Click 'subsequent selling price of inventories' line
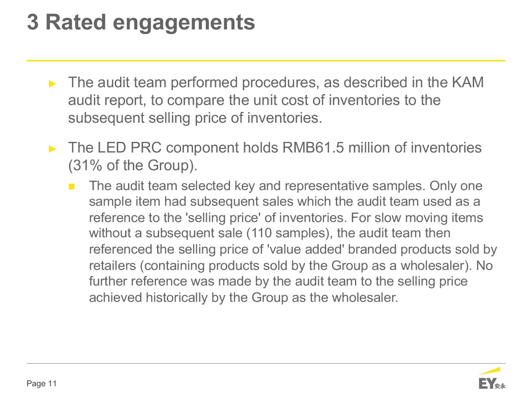This screenshot has height=399, width=532. (x=195, y=118)
